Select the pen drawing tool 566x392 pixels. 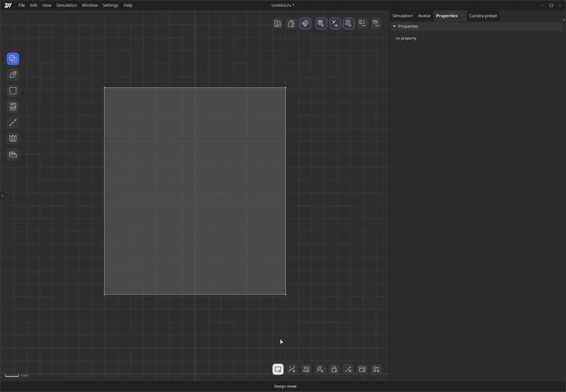coord(13,75)
